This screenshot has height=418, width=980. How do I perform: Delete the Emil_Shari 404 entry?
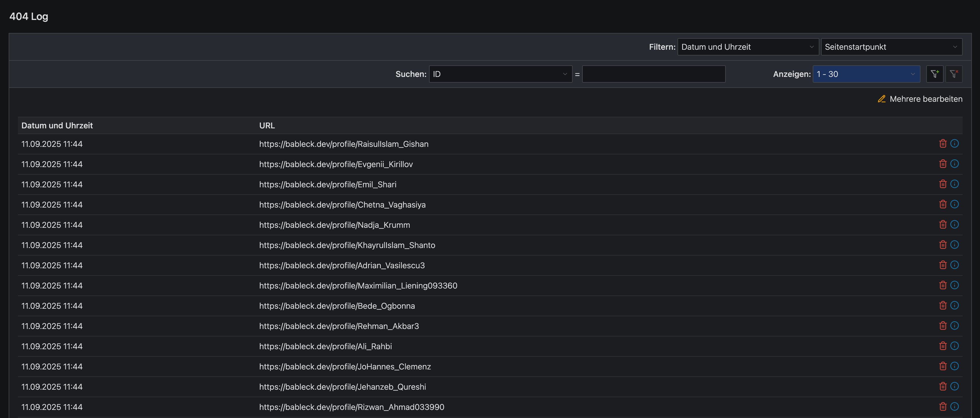tap(942, 184)
